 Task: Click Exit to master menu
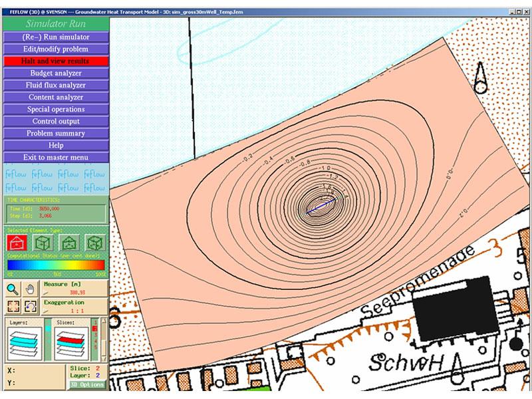point(55,158)
